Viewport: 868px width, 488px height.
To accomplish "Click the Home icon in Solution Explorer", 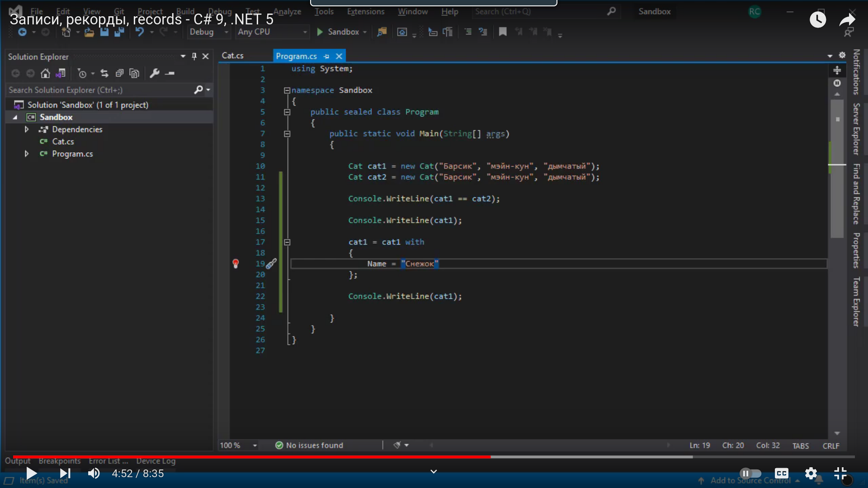I will coord(45,73).
